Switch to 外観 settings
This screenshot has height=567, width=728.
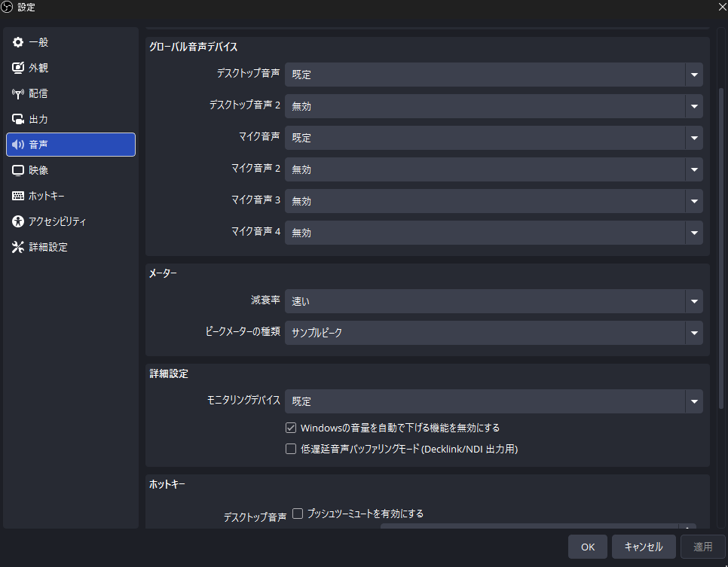[x=71, y=68]
